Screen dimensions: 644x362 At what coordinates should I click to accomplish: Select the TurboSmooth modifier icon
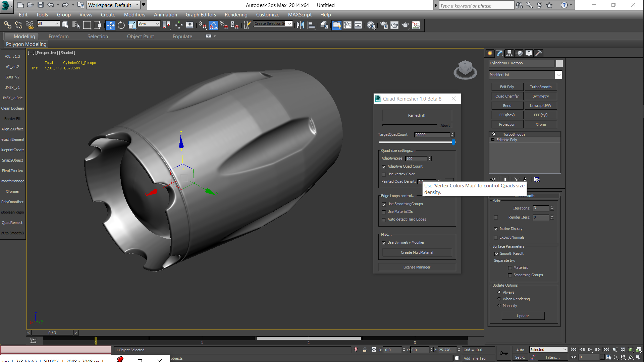[x=494, y=134]
